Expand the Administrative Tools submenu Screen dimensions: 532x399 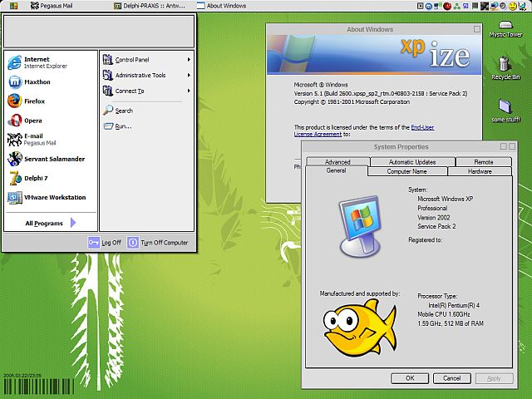point(146,76)
